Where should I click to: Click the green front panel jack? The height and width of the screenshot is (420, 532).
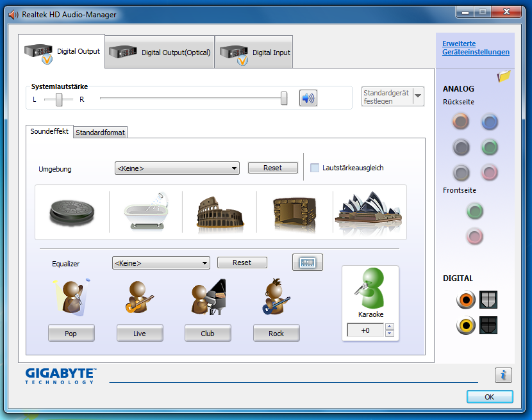point(475,211)
